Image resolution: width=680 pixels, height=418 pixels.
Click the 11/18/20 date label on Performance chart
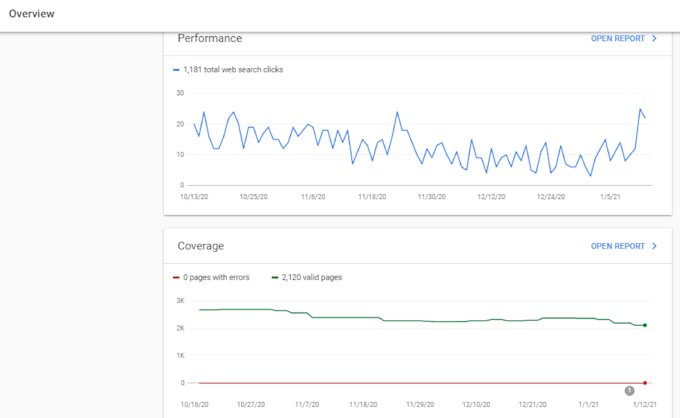click(372, 197)
